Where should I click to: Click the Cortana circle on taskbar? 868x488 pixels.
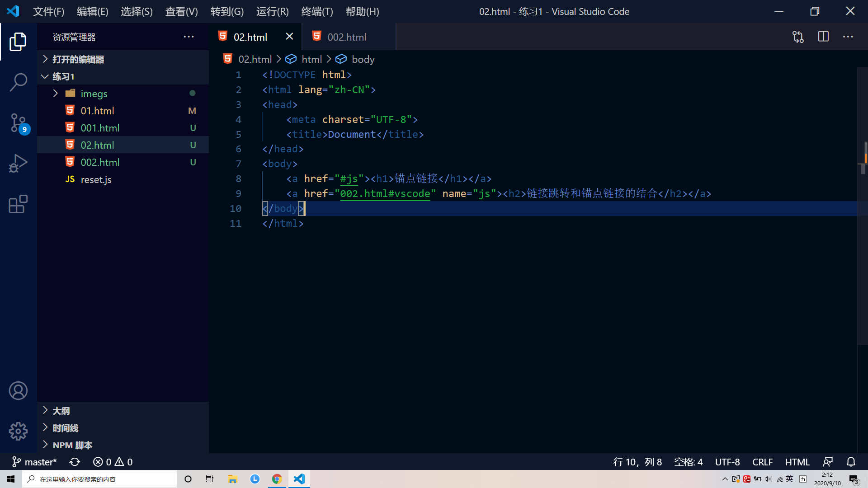(x=188, y=479)
